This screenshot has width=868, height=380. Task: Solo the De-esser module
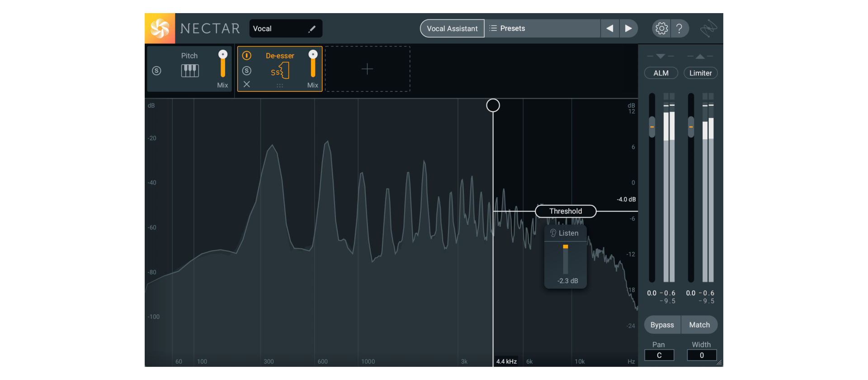[x=246, y=71]
